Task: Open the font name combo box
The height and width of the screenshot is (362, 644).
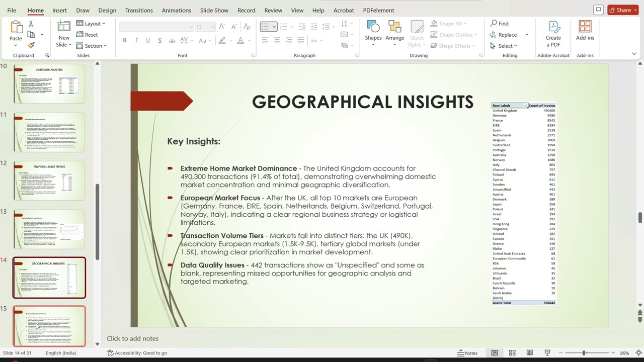Action: click(156, 27)
